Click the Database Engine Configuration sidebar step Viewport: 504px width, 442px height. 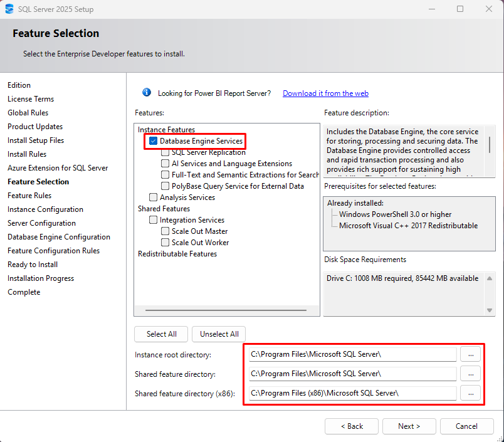[x=59, y=237]
